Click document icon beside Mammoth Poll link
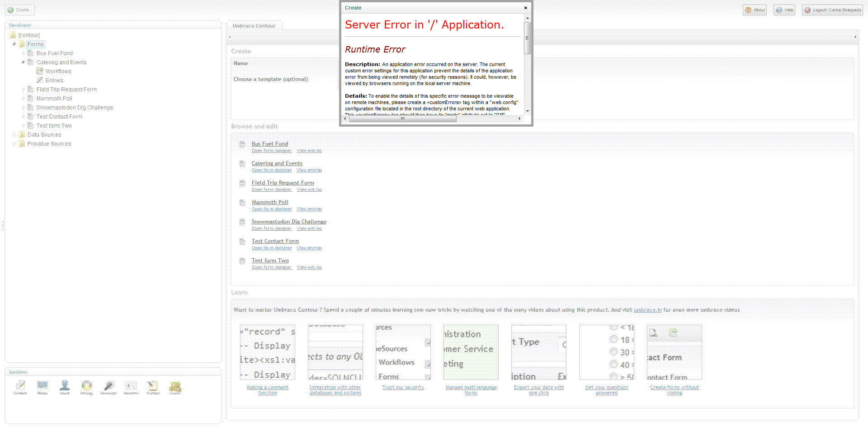This screenshot has height=432, width=868. tap(242, 203)
